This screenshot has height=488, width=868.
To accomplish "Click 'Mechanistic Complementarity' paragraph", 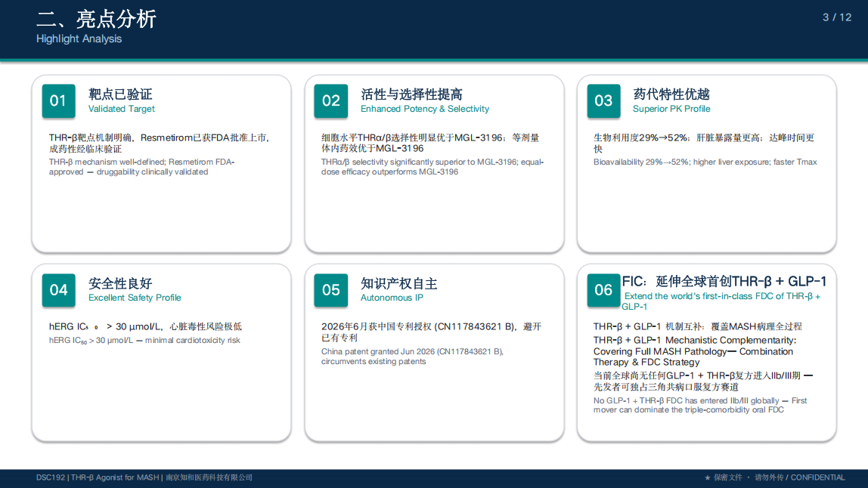I will [695, 351].
